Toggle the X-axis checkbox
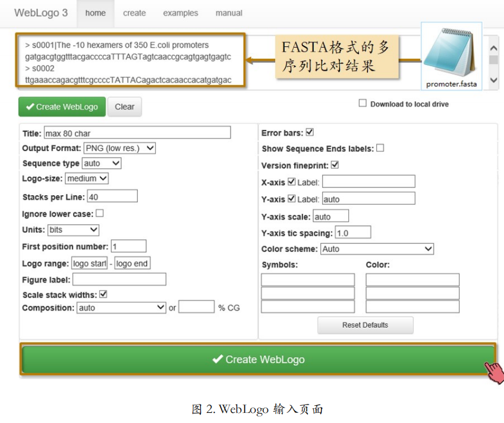Screen dimensions: 504x423 pyautogui.click(x=292, y=181)
